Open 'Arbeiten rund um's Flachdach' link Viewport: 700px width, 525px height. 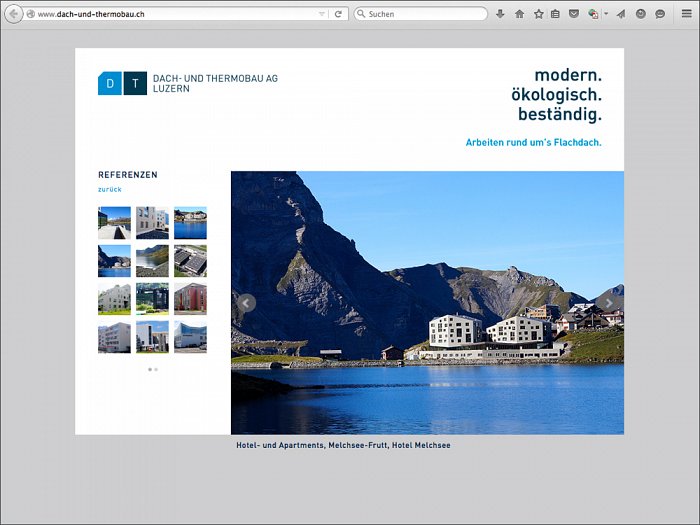pyautogui.click(x=533, y=143)
